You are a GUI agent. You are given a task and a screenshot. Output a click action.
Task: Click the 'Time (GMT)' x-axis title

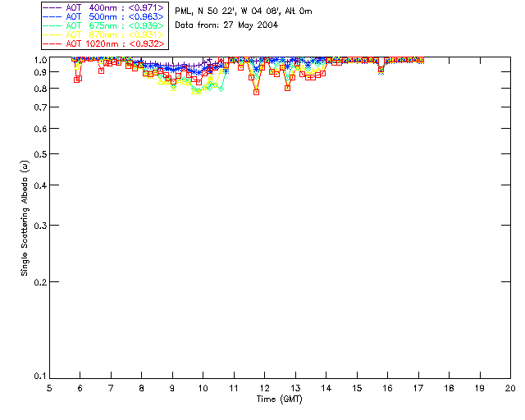tap(279, 399)
